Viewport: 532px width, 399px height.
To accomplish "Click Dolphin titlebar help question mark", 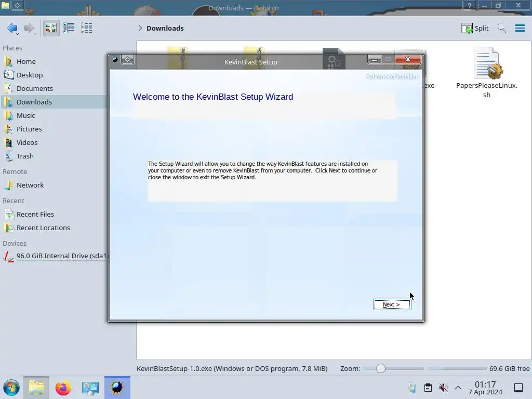I will click(470, 5).
